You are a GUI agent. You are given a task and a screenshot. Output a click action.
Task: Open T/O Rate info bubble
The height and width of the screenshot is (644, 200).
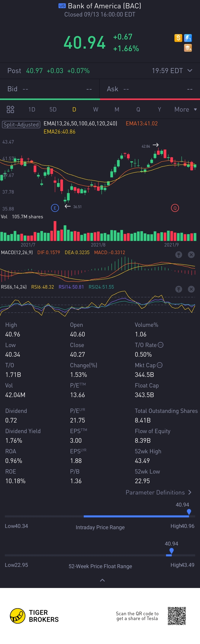pyautogui.click(x=161, y=345)
